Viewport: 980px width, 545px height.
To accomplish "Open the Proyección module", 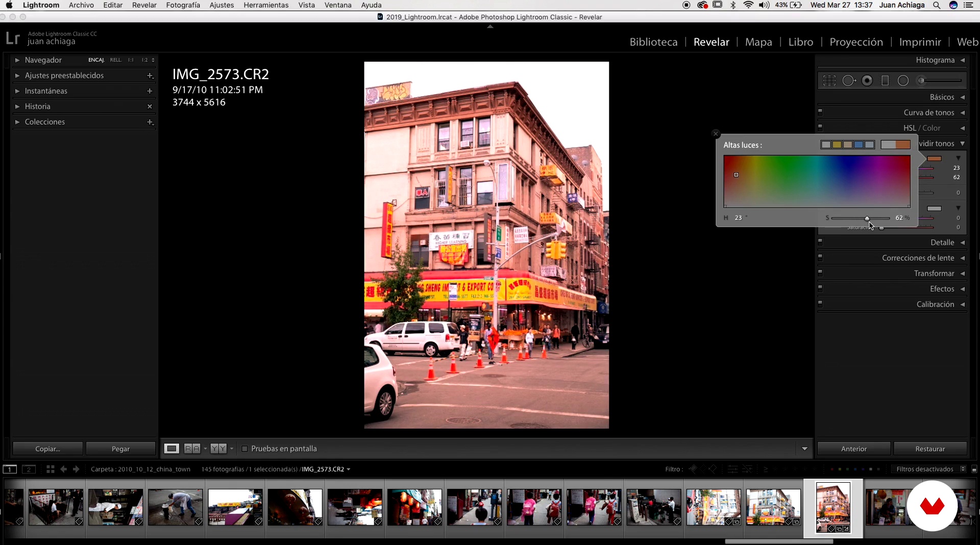I will pyautogui.click(x=856, y=42).
